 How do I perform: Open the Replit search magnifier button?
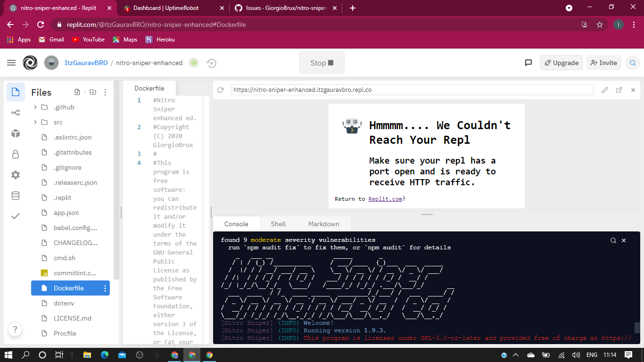coord(633,63)
